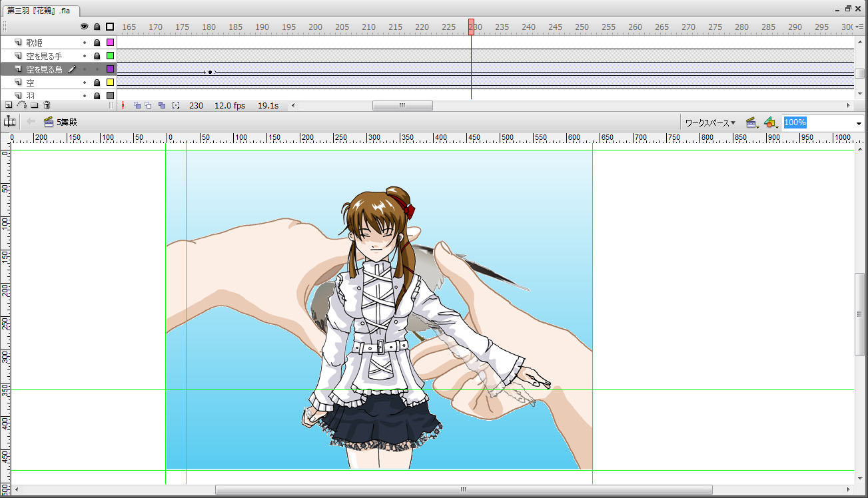Image resolution: width=868 pixels, height=498 pixels.
Task: Click the Edit Multiple Frames icon
Action: pyautogui.click(x=162, y=105)
